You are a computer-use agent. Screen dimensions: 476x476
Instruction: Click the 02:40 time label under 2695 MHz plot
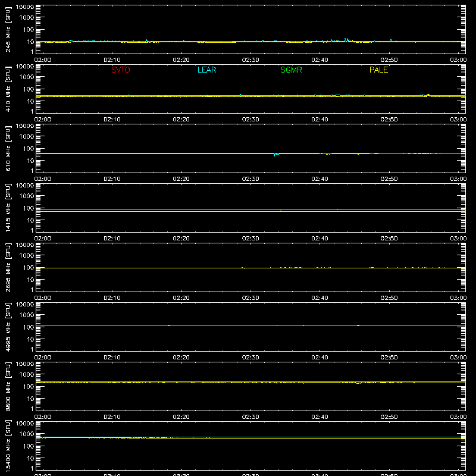pyautogui.click(x=320, y=298)
